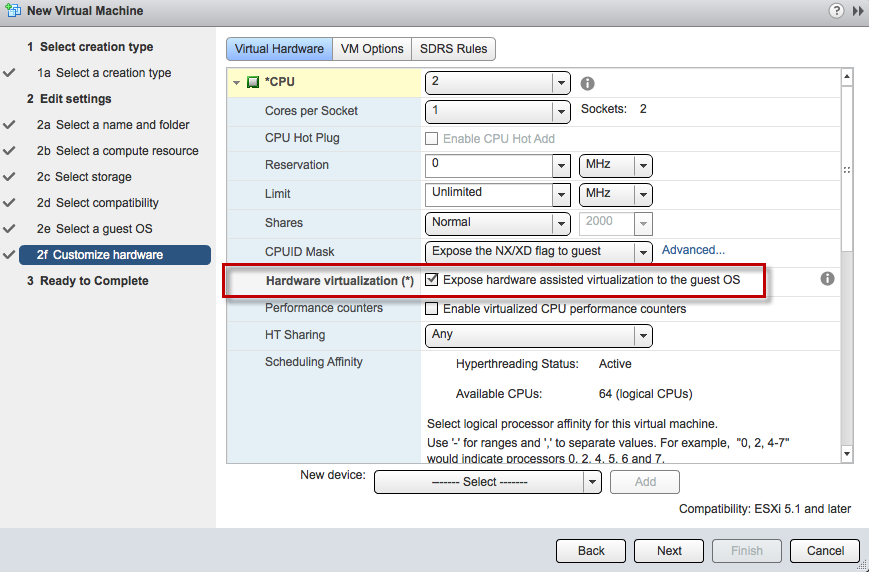Screen dimensions: 869x572
Task: Click the Reservation value input field
Action: pos(489,166)
